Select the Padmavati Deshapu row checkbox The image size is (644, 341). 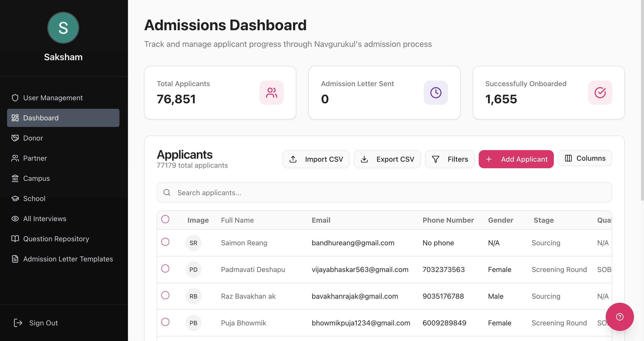pos(165,268)
